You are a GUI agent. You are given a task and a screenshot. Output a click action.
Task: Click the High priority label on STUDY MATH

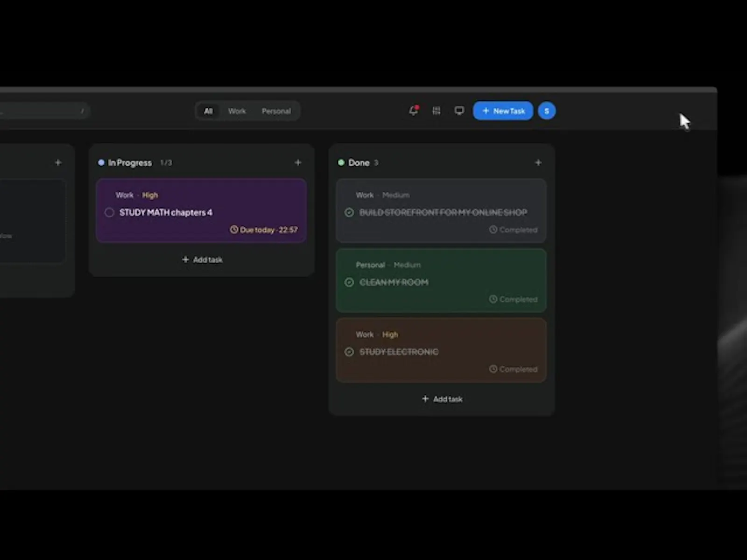tap(150, 195)
